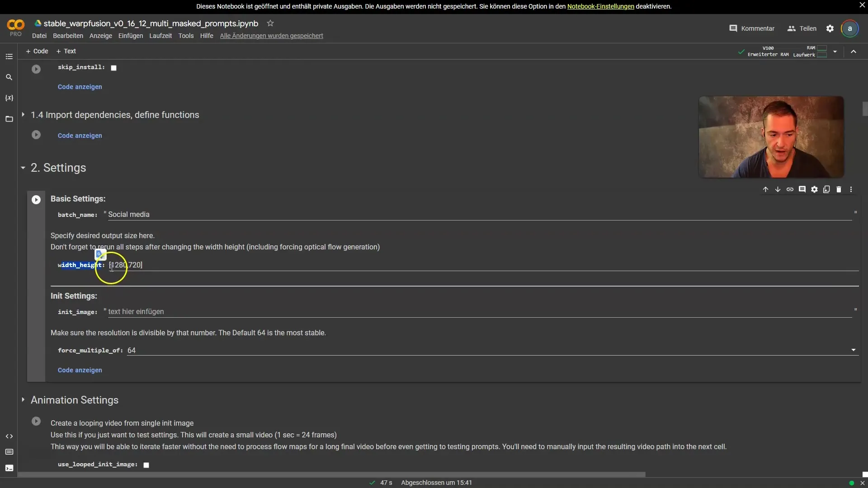
Task: Open the Laufzeit menu
Action: pos(160,36)
